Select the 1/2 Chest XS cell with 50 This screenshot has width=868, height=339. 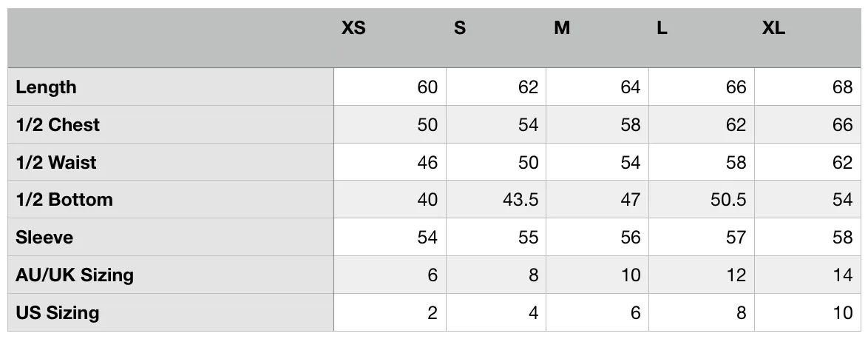click(390, 124)
